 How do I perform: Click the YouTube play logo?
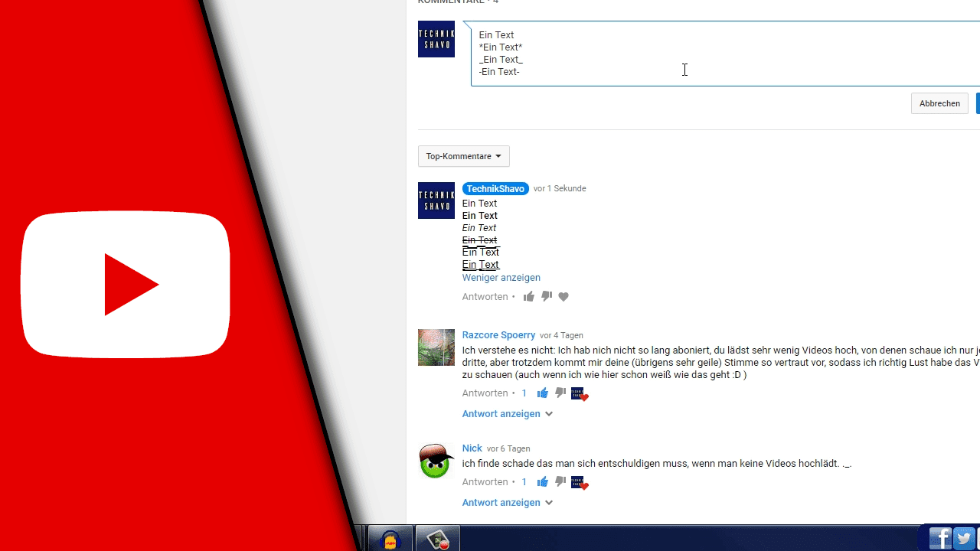(x=126, y=285)
